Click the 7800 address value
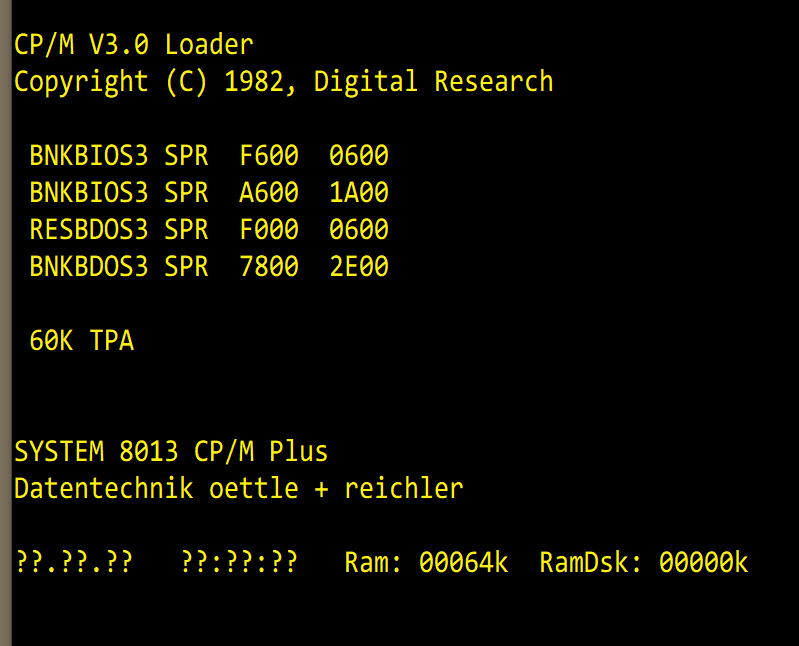Image resolution: width=799 pixels, height=646 pixels. click(269, 267)
